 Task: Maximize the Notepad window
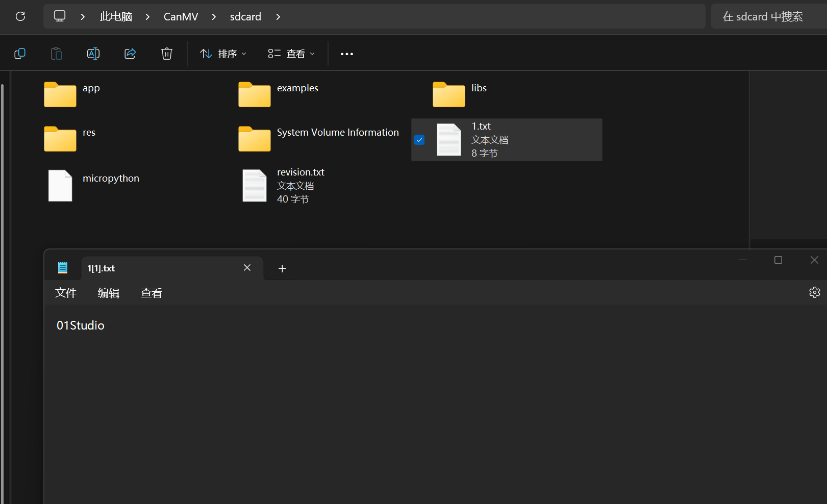[x=778, y=260]
